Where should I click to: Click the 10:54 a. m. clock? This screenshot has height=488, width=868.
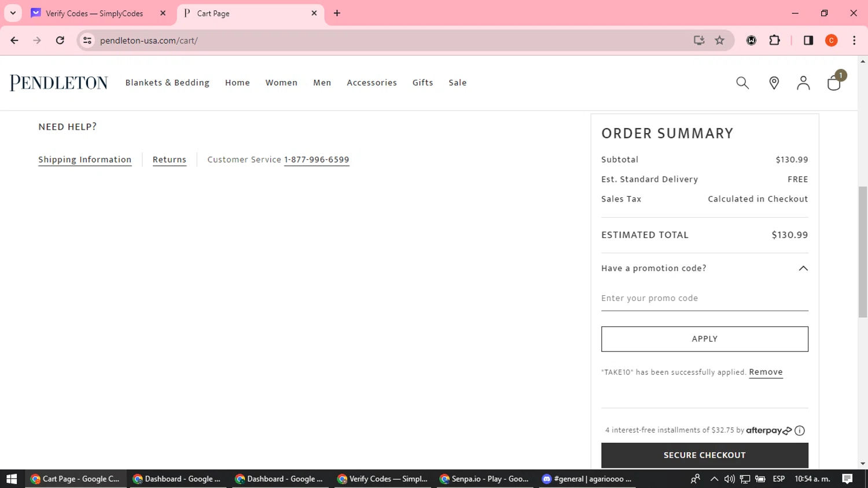point(812,479)
